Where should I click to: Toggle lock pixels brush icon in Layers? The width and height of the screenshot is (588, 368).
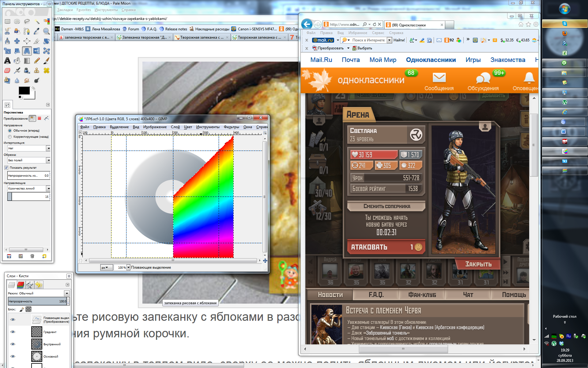click(21, 309)
